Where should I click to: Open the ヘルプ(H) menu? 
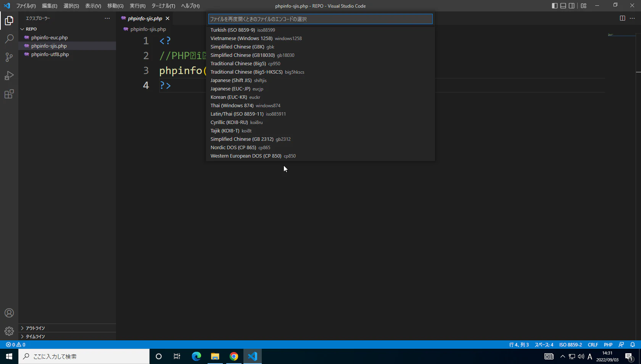tap(190, 6)
